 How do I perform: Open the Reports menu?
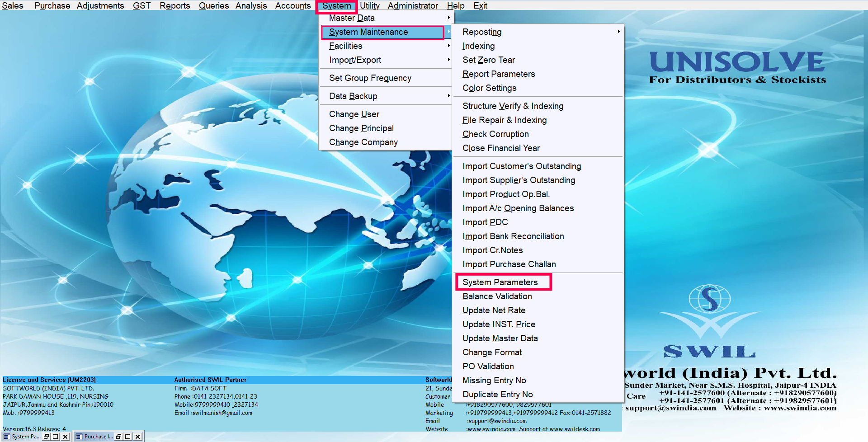175,5
